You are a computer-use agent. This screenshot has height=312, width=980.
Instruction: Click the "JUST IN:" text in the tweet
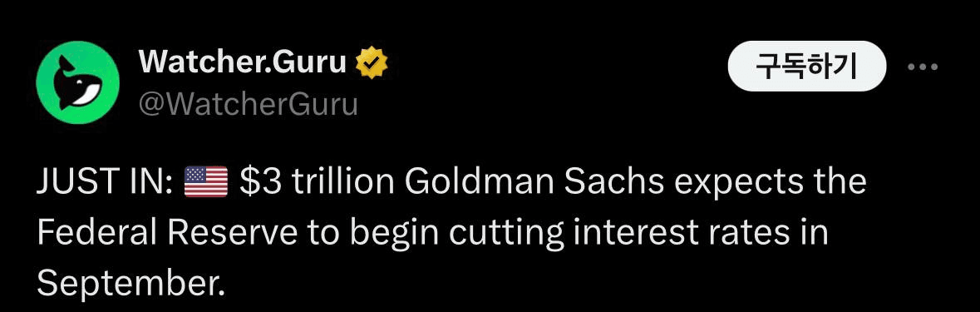pyautogui.click(x=105, y=182)
